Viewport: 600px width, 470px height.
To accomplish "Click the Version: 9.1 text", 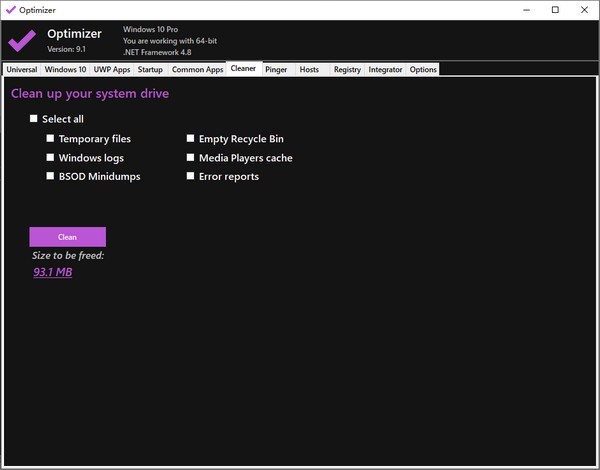I will (x=66, y=49).
